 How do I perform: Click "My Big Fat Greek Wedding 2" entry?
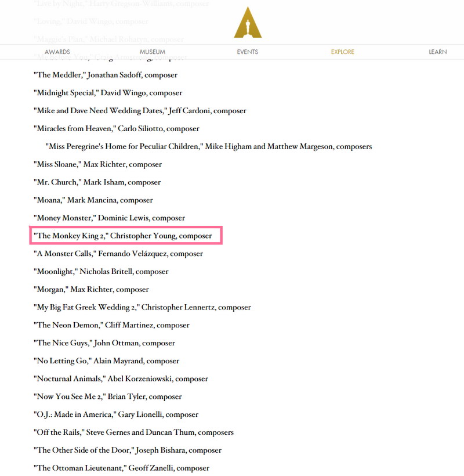[142, 308]
